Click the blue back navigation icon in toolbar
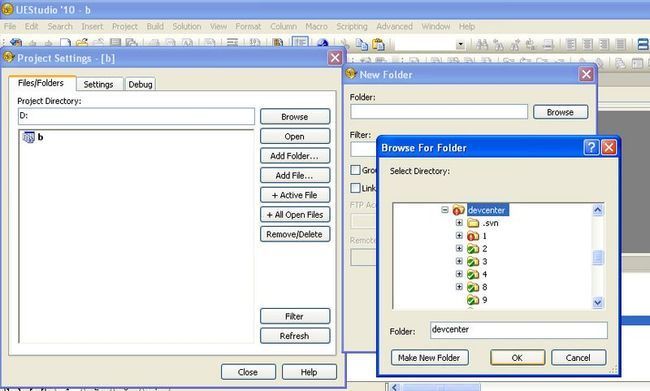 tap(16, 43)
